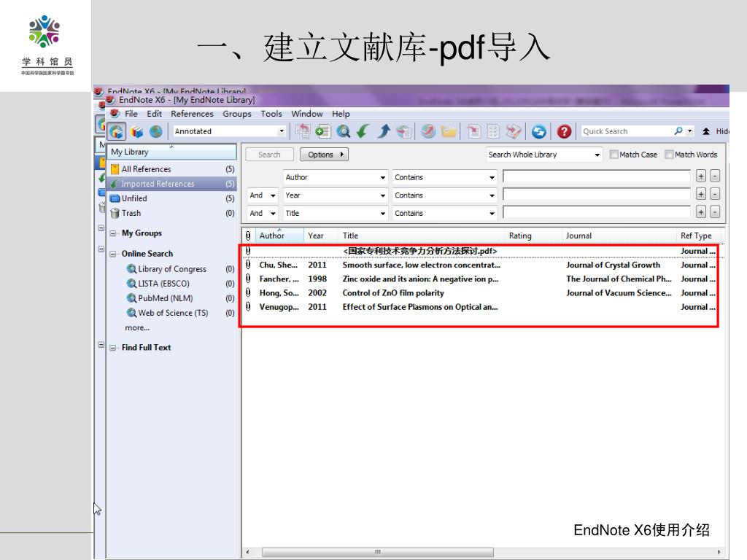Screen dimensions: 747x560
Task: Click the Format Bibliography icon
Action: (x=494, y=131)
